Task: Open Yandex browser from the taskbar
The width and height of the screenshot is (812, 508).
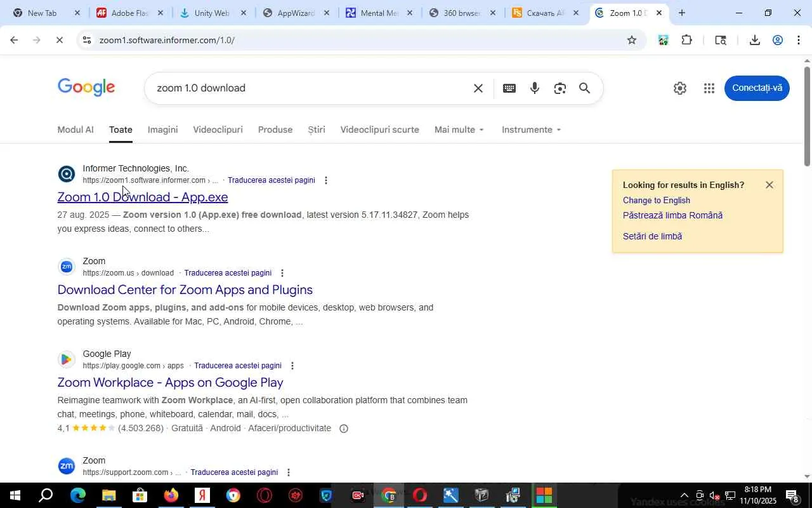Action: click(x=202, y=495)
